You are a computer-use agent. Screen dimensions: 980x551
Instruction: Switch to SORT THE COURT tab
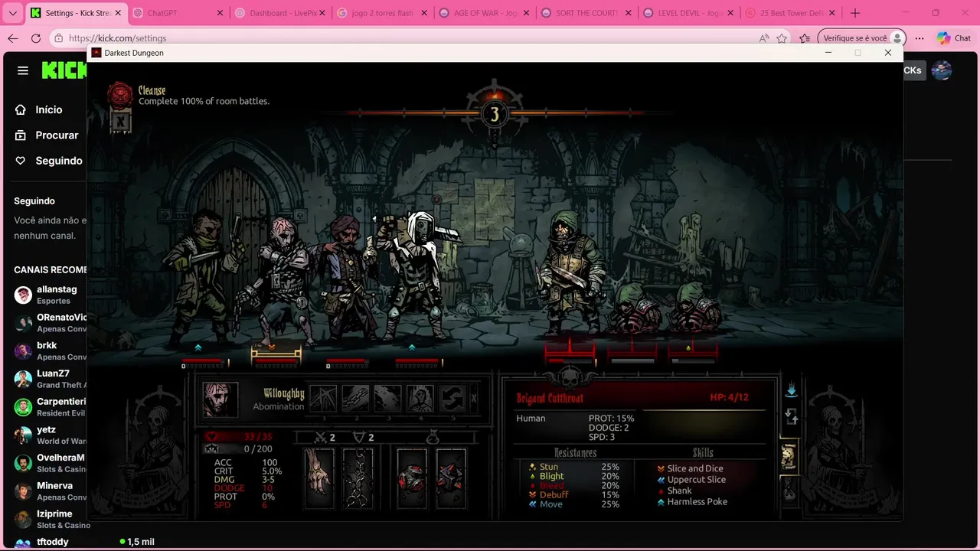(x=585, y=13)
